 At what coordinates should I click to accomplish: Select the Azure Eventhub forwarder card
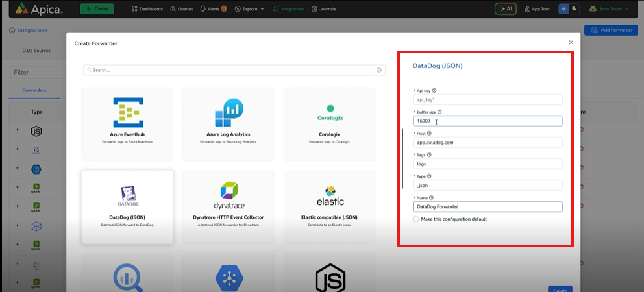coord(127,123)
